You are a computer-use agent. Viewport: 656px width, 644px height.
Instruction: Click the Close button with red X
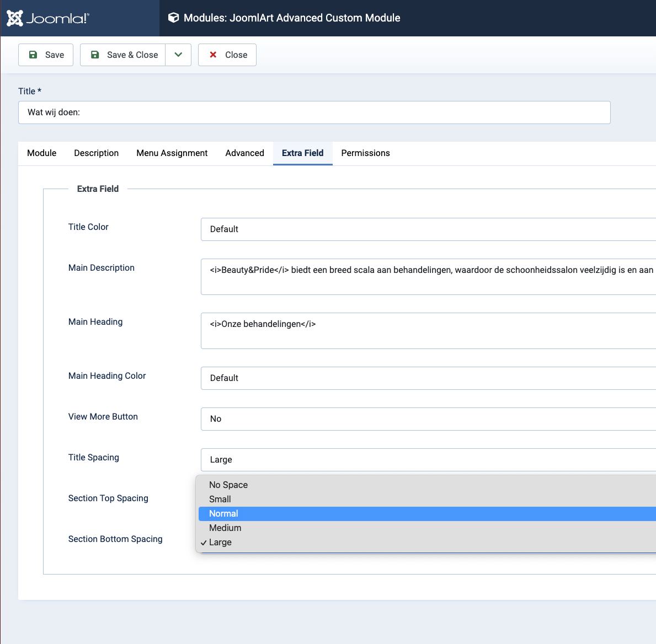pos(227,55)
